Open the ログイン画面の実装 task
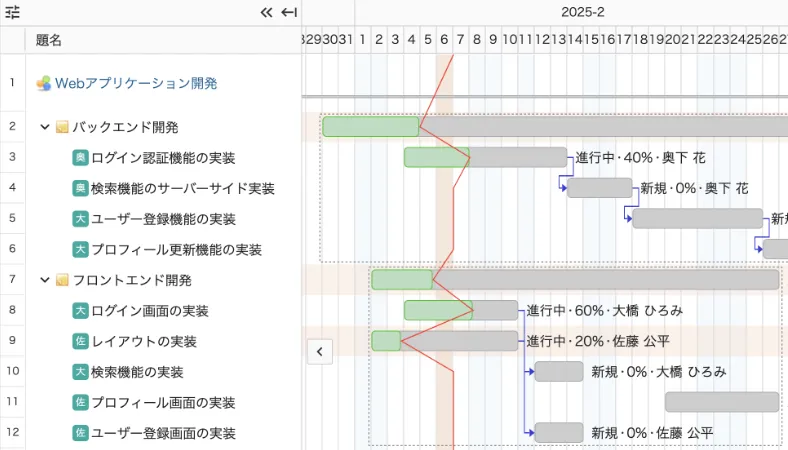The image size is (788, 450). (x=150, y=311)
